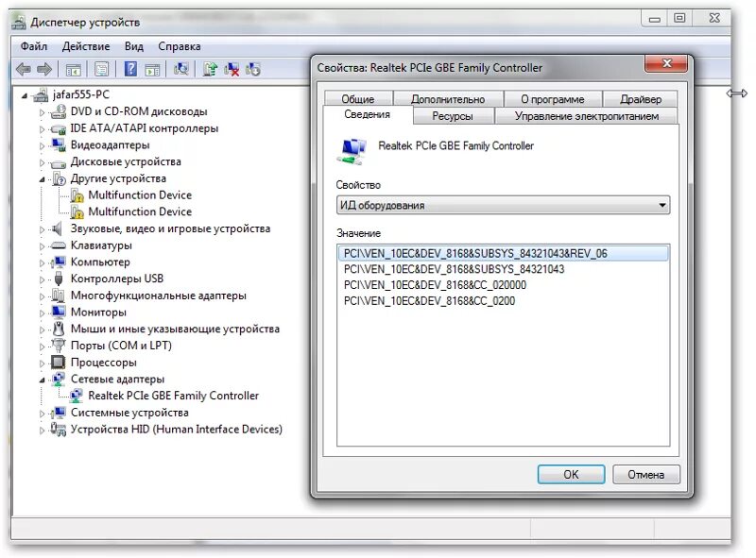Image resolution: width=756 pixels, height=558 pixels.
Task: Select the second Multifunction Device entry
Action: click(x=140, y=211)
